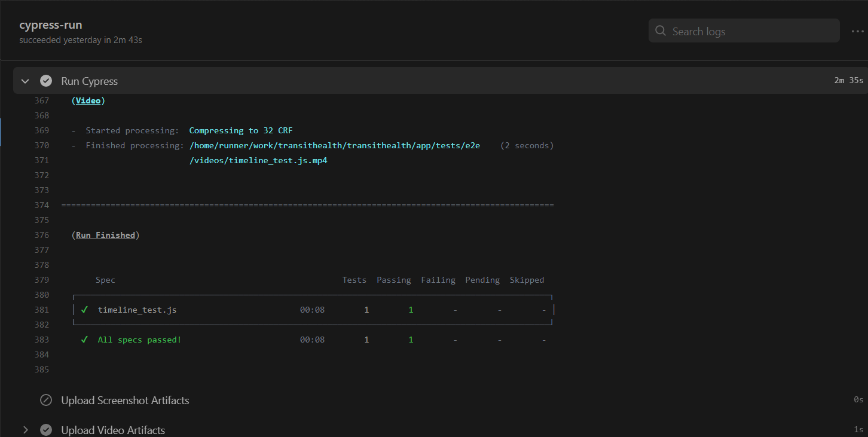Select log line number 376
Image resolution: width=868 pixels, height=437 pixels.
[x=42, y=235]
